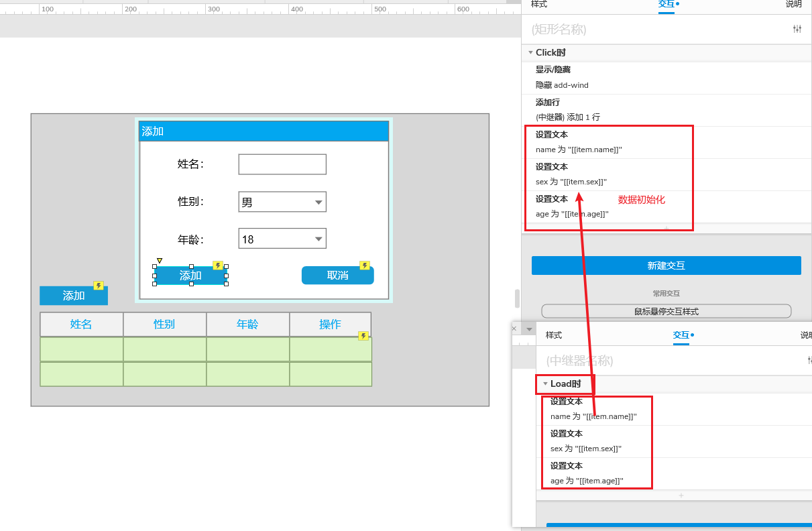
Task: Switch to 交互 tab in upper panel
Action: click(668, 4)
